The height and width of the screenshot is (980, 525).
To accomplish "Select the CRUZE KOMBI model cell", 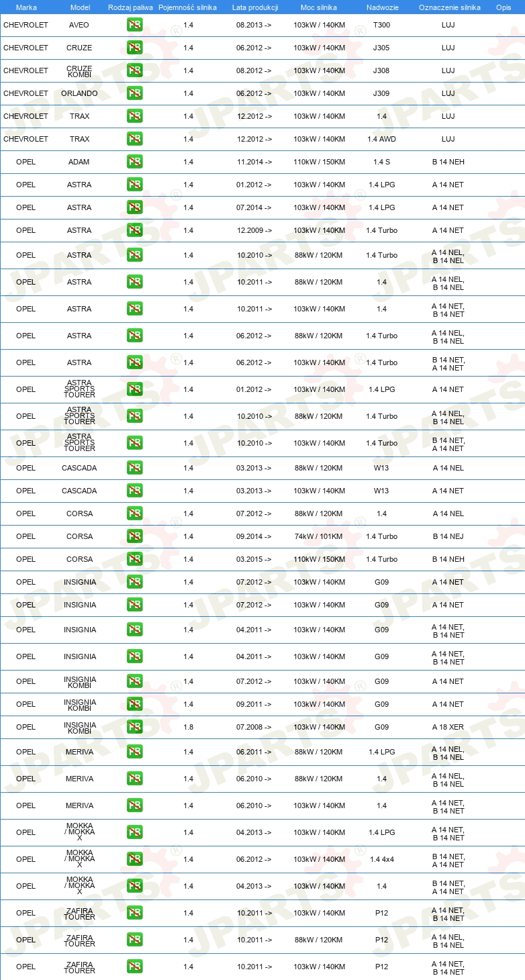I will click(79, 71).
